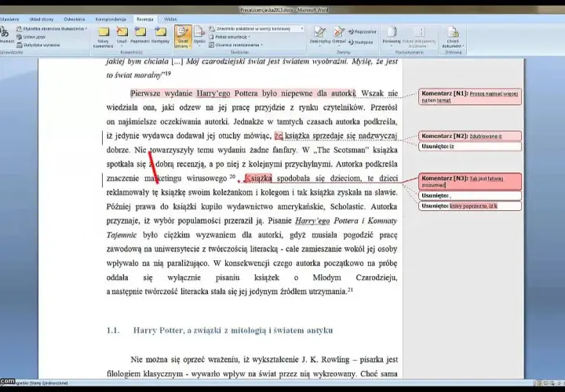
Task: Expand the Okienko recenzowania menu
Action: (236, 45)
